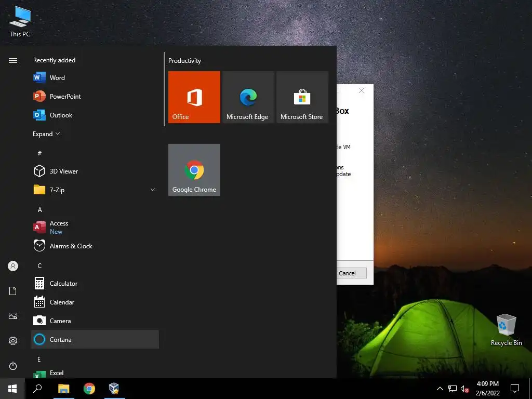Open taskbar Search magnifier
The height and width of the screenshot is (399, 532).
[x=37, y=389]
